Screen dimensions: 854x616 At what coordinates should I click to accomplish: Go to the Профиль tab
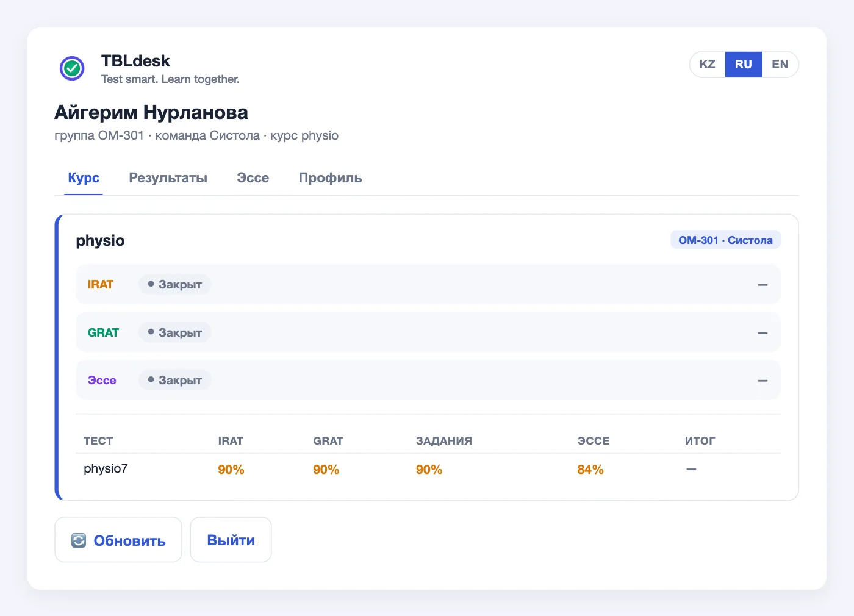click(331, 178)
